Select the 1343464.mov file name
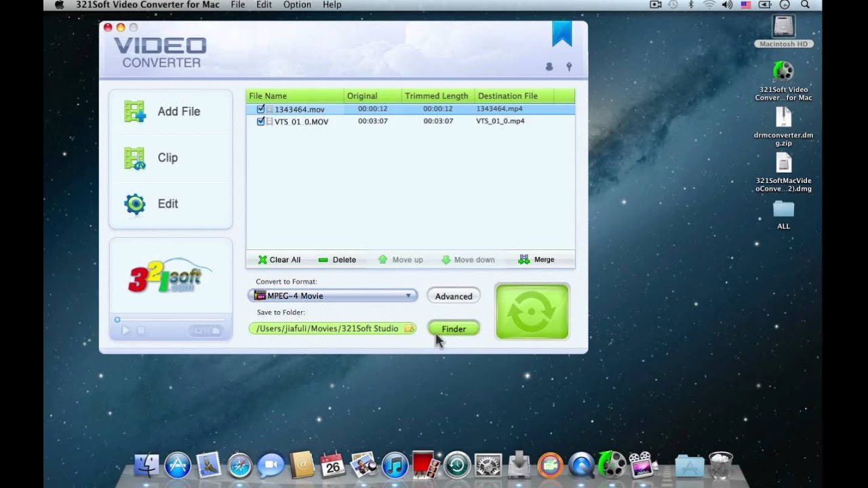Viewport: 868px width, 488px height. 299,109
